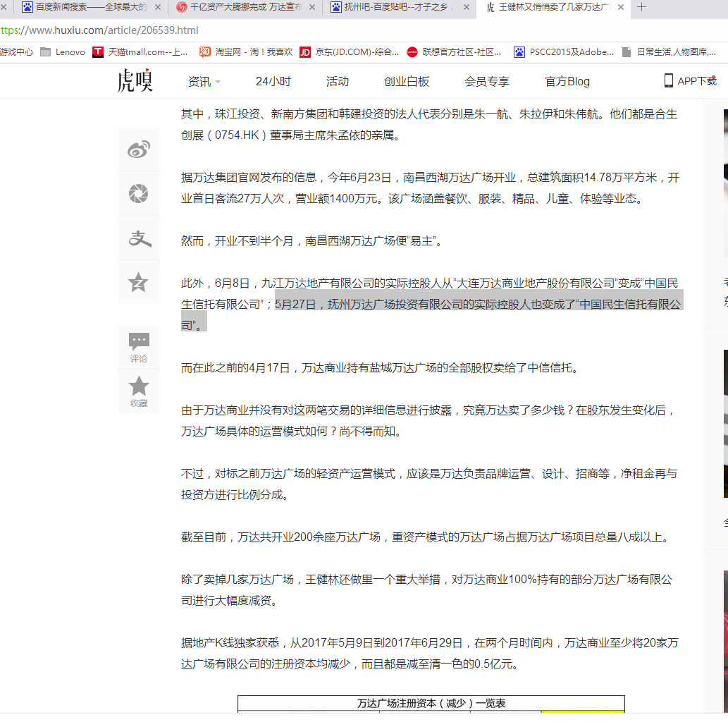Open a new browser tab with plus button
Image resolution: width=728 pixels, height=727 pixels.
(641, 7)
